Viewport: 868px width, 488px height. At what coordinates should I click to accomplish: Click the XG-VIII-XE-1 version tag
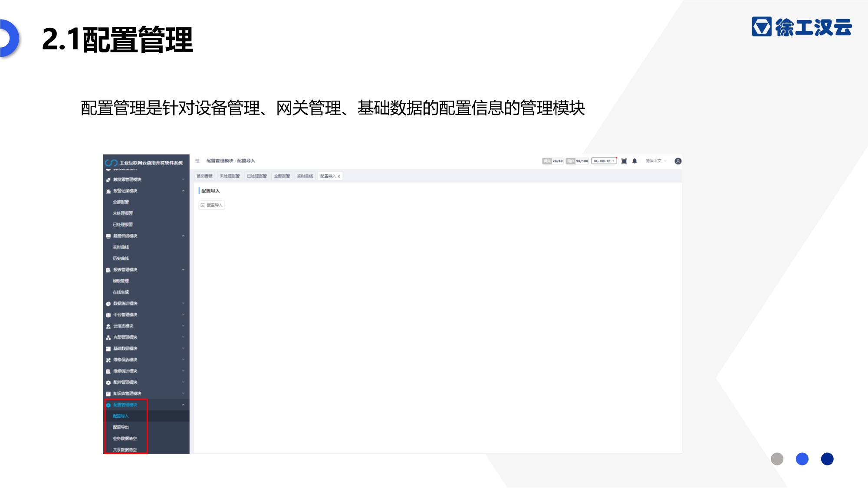pyautogui.click(x=604, y=161)
